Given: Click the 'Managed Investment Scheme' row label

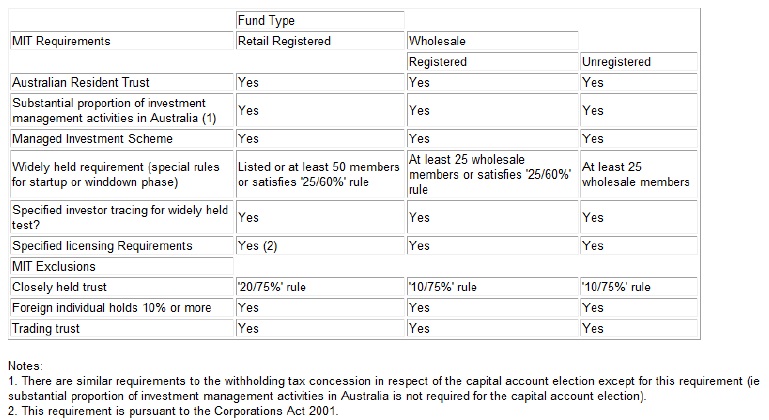Looking at the screenshot, I should pyautogui.click(x=122, y=139).
